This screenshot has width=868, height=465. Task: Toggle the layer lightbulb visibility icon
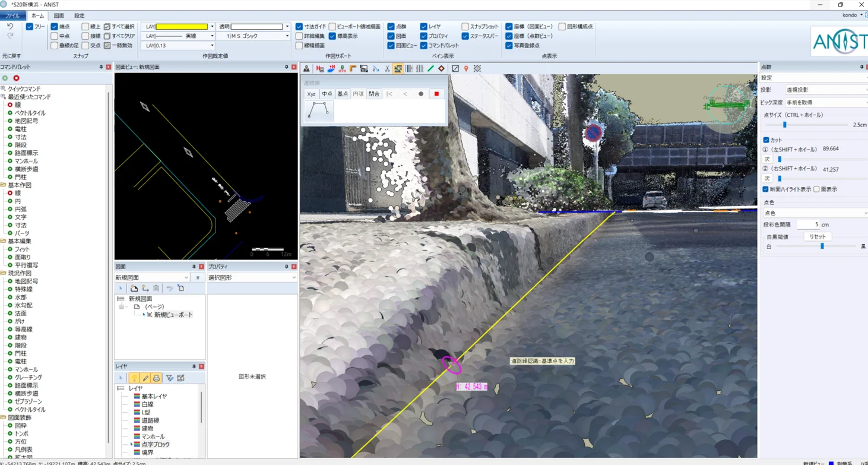pos(134,378)
